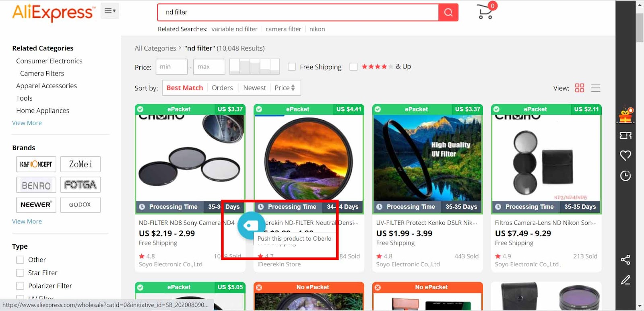The width and height of the screenshot is (644, 311).
Task: Open Camera Filters category
Action: coord(42,73)
